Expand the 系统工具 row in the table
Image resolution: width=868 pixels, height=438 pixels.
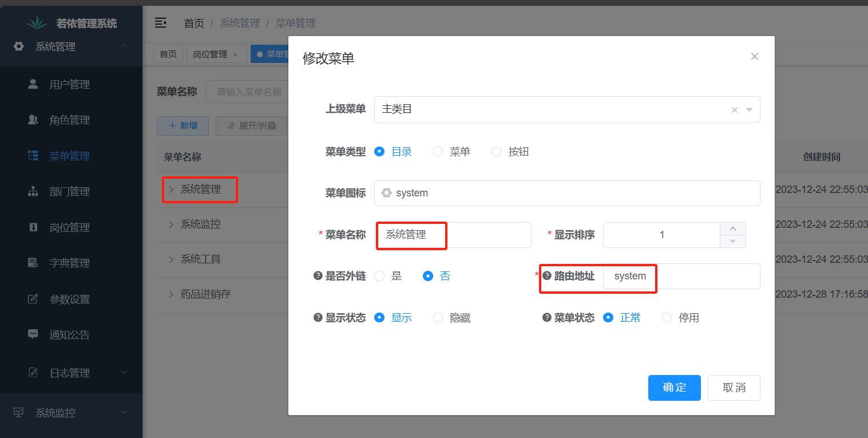(171, 259)
